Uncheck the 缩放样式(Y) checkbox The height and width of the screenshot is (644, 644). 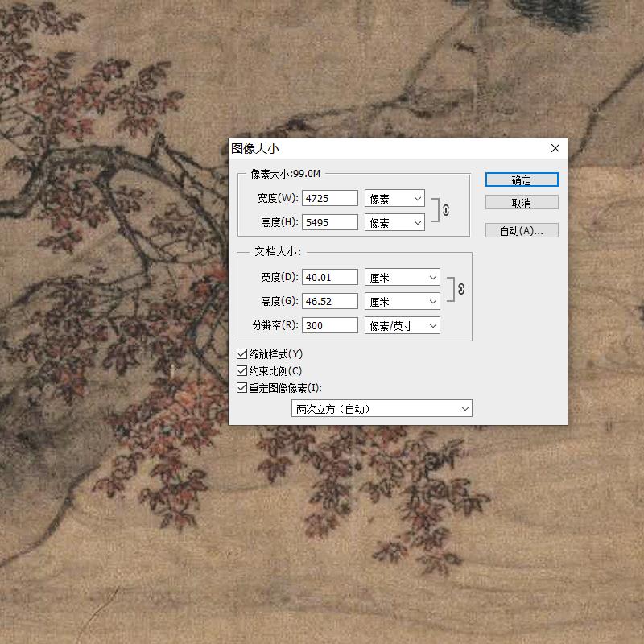coord(242,354)
